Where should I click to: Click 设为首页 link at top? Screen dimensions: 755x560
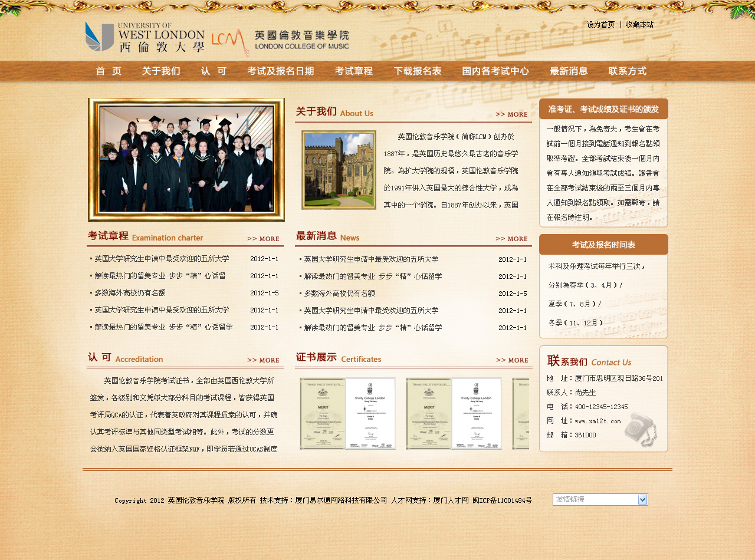(600, 25)
